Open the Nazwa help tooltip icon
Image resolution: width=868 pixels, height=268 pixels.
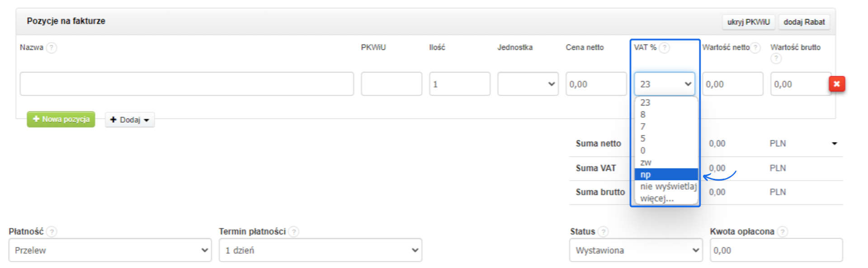pyautogui.click(x=52, y=47)
